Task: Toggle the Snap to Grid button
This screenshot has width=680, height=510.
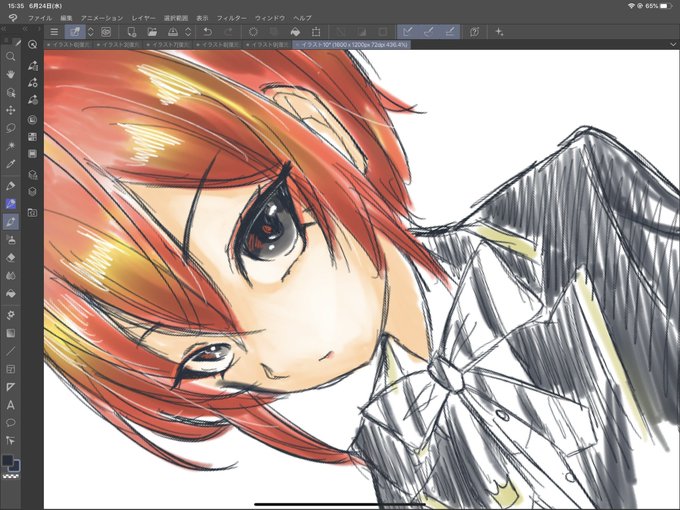Action: (450, 32)
